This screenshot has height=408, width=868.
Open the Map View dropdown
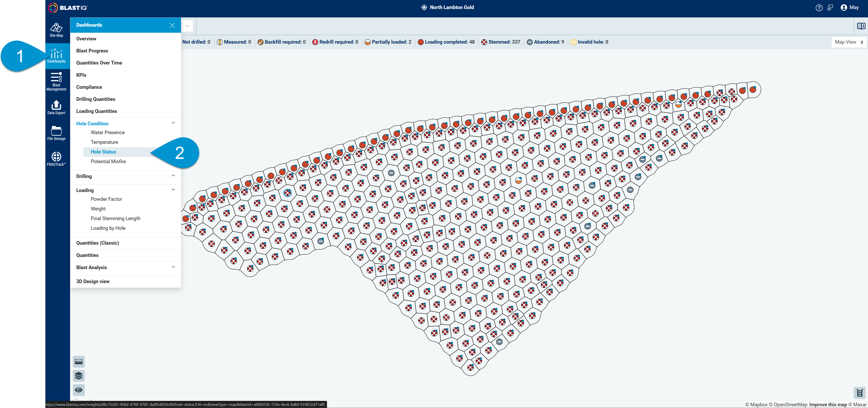point(849,42)
